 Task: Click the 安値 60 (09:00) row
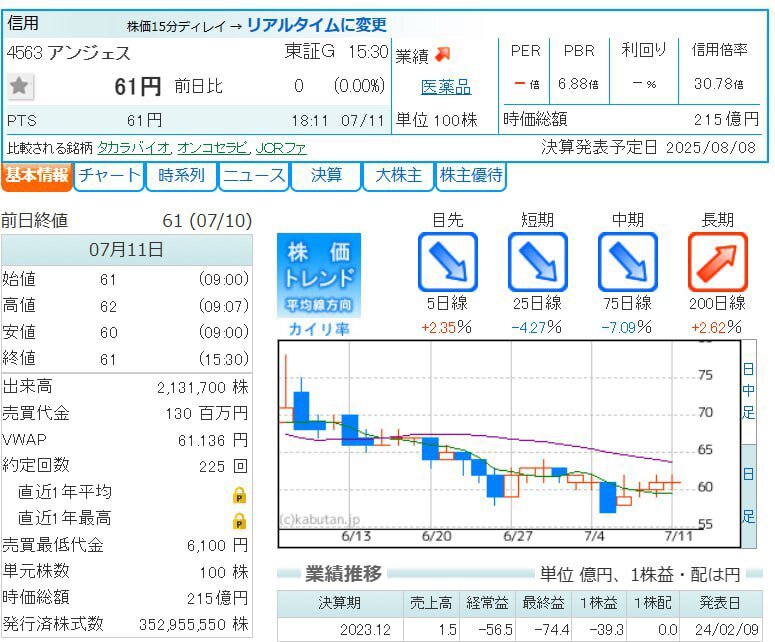coord(126,332)
